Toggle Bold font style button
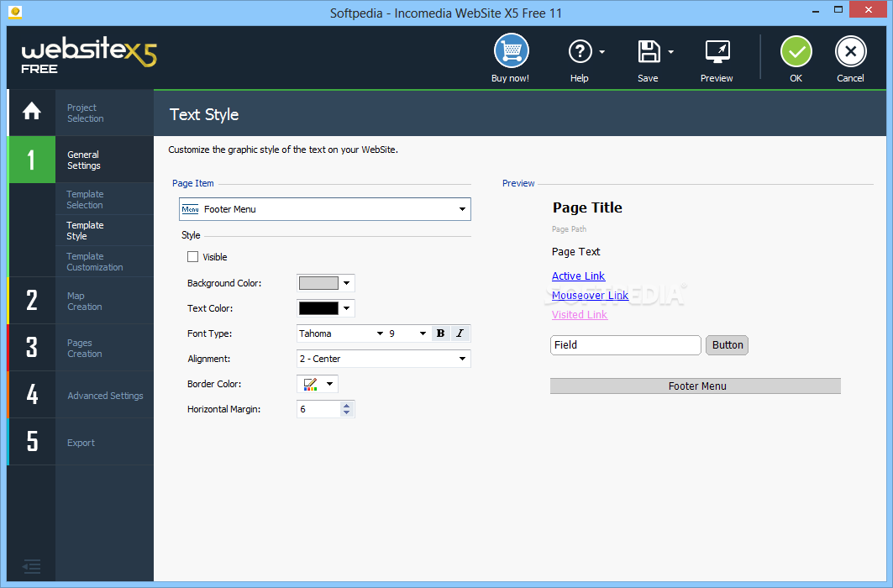 click(440, 333)
